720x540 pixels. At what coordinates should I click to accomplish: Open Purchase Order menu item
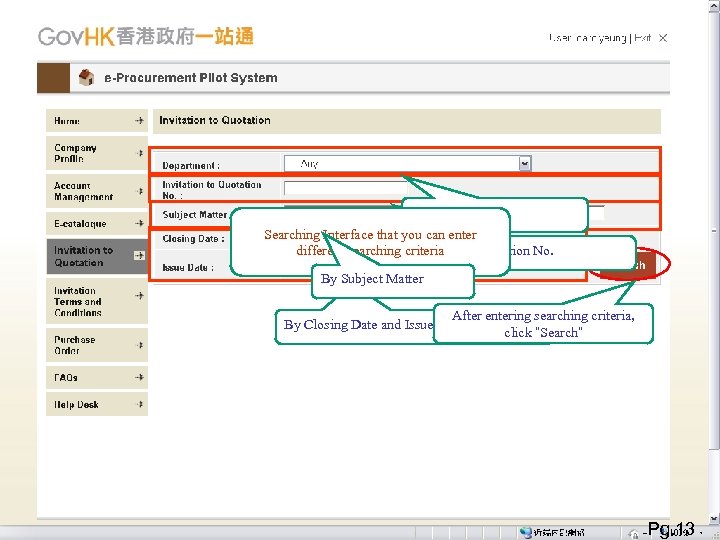click(97, 345)
